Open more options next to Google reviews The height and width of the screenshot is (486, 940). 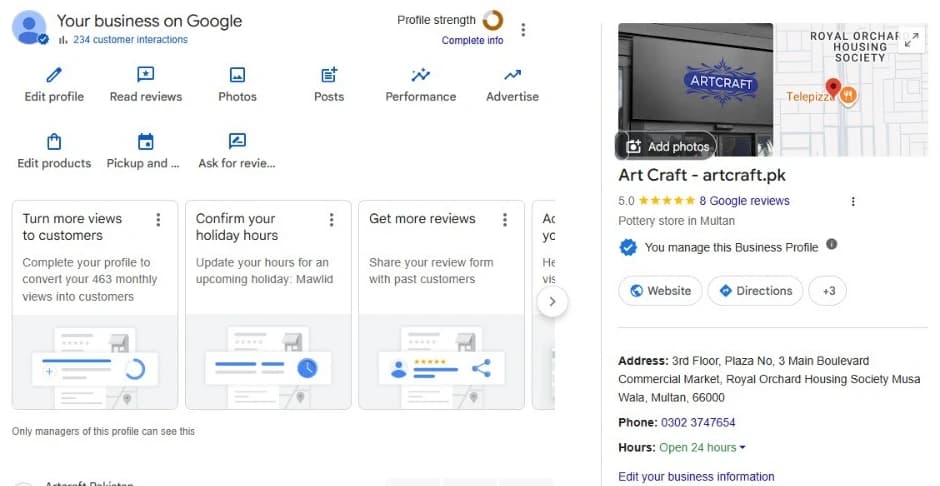coord(853,201)
